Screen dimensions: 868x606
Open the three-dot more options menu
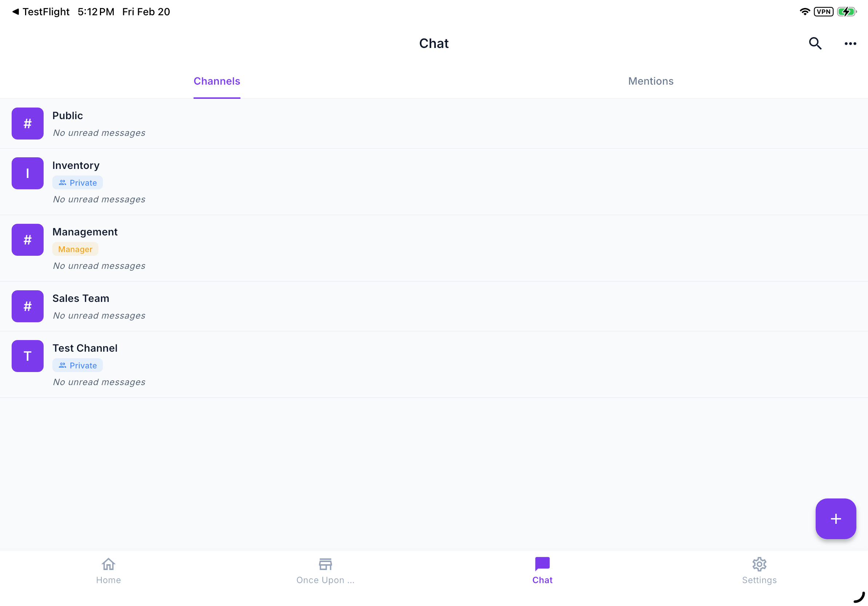(850, 44)
